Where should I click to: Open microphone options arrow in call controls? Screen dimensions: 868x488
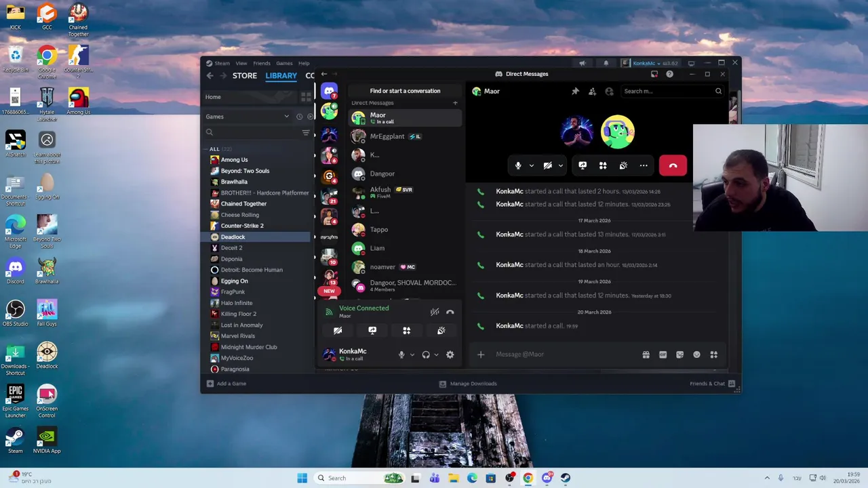point(531,165)
